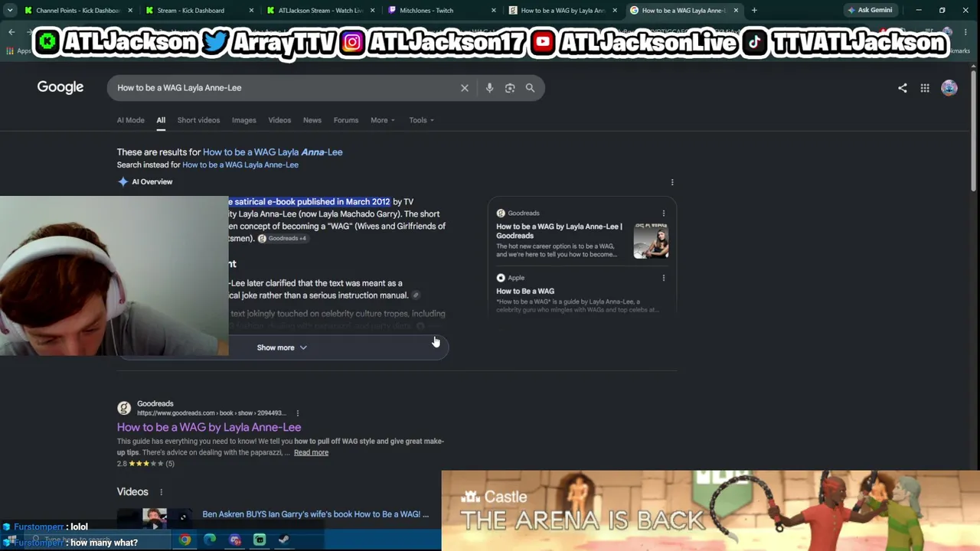Click the AI Overview sparkle icon
Screen dimensions: 980x551
coord(122,182)
